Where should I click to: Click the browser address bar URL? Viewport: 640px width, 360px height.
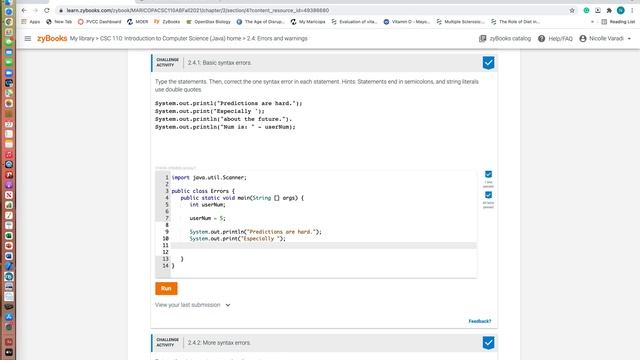coord(198,10)
